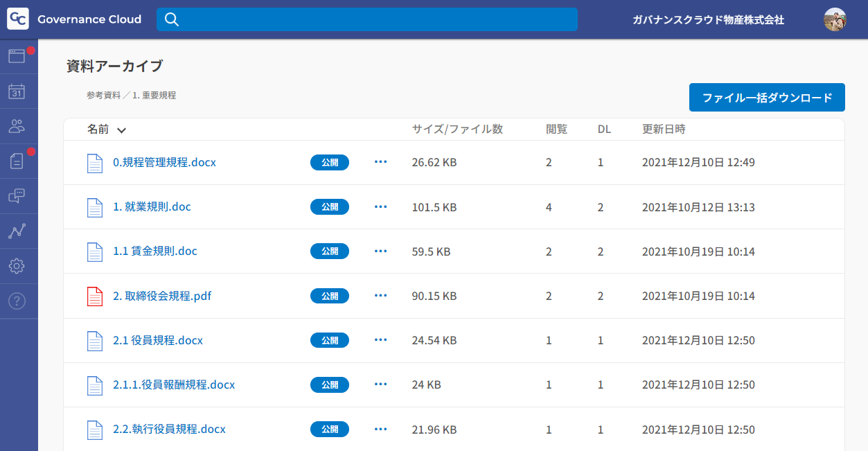The width and height of the screenshot is (868, 451).
Task: Open the calendar icon in sidebar
Action: pyautogui.click(x=17, y=91)
